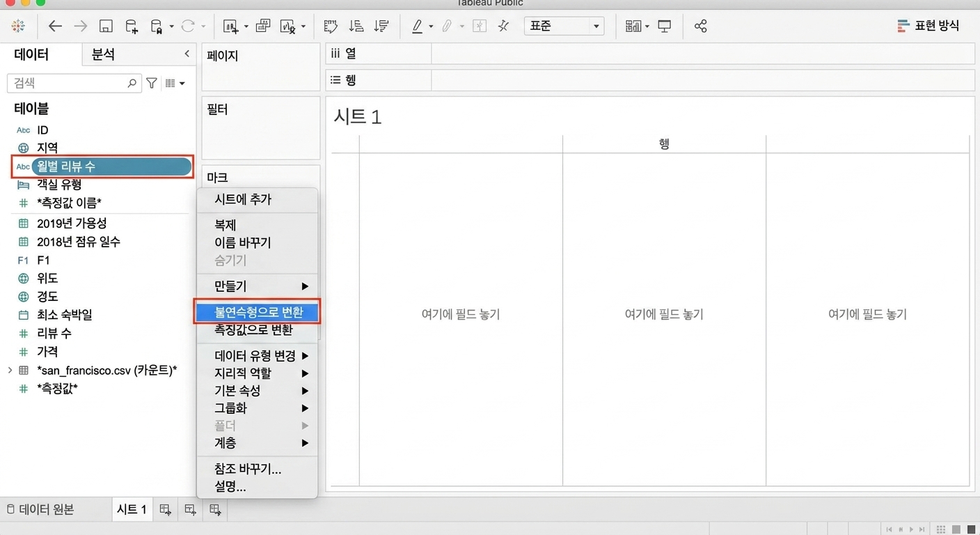Click the 검색 field search box

74,83
